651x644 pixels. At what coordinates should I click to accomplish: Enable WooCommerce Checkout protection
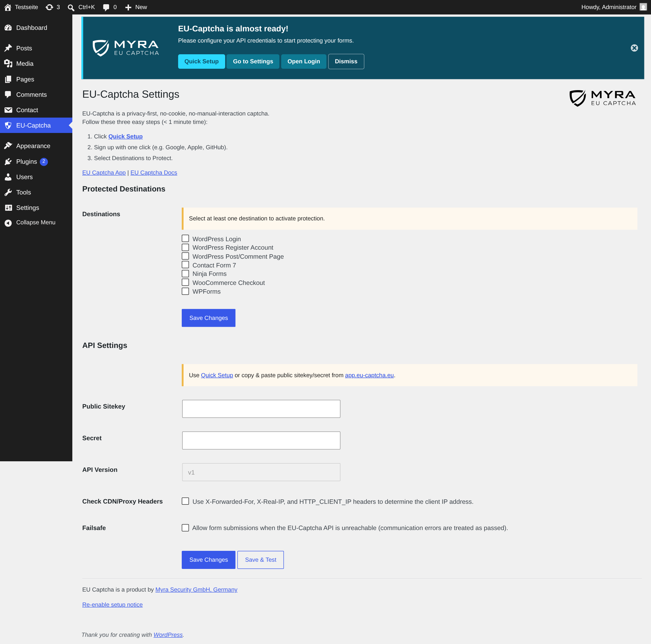185,283
